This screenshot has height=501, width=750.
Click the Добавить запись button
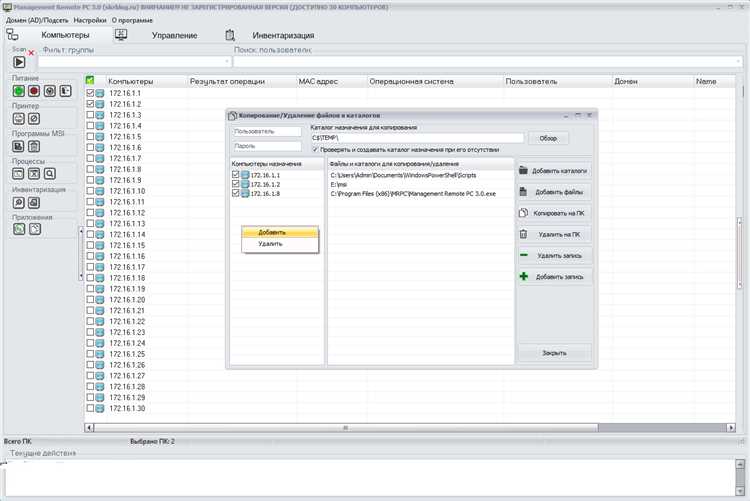554,277
